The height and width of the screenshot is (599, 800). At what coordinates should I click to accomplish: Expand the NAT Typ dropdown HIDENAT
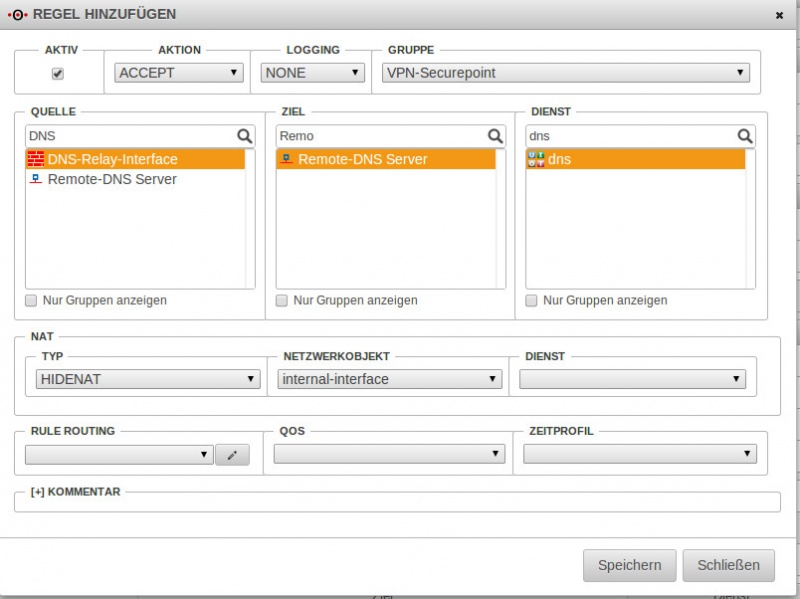coord(148,379)
